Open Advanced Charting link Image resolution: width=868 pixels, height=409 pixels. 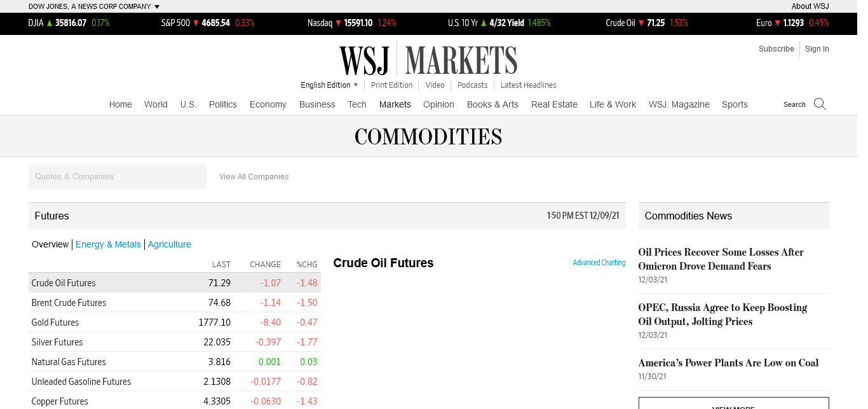[599, 263]
